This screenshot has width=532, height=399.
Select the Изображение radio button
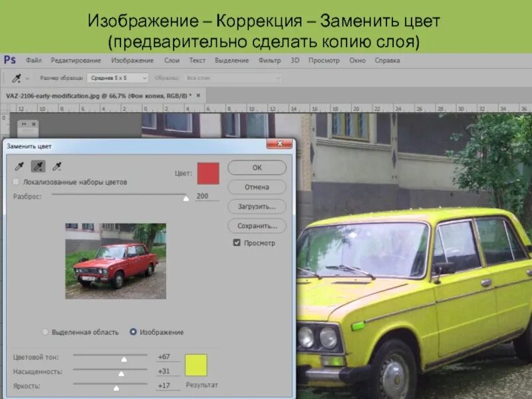133,332
